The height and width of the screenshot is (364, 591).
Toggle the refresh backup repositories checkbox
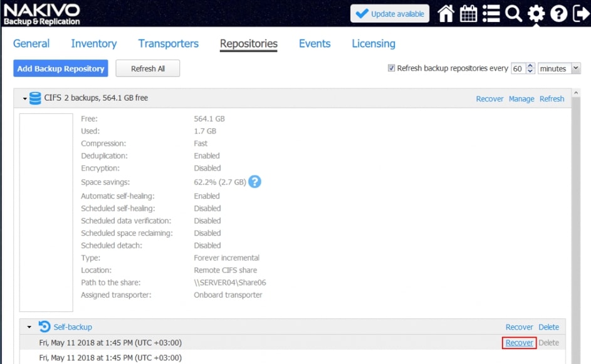point(392,68)
